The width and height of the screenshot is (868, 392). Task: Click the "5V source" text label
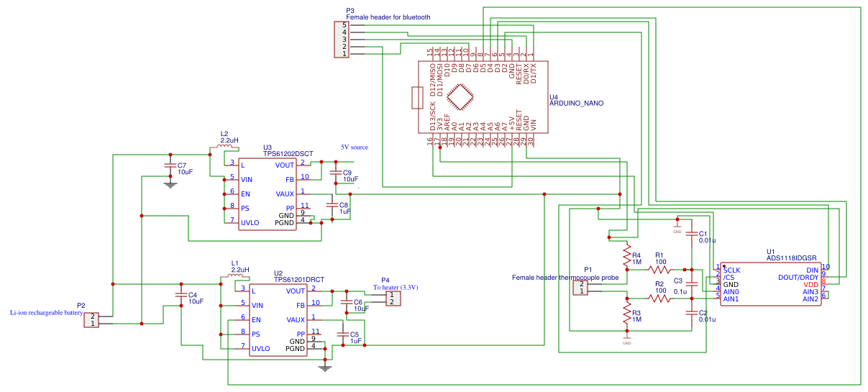pyautogui.click(x=355, y=147)
